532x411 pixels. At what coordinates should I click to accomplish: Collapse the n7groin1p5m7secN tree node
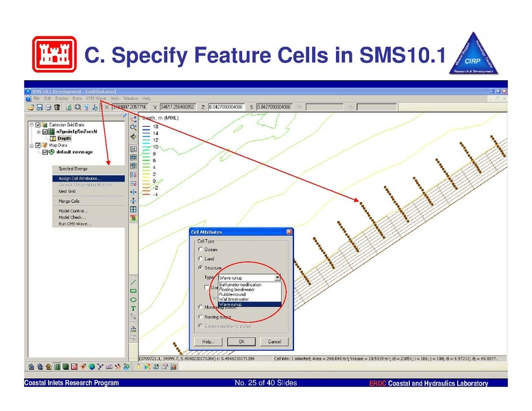point(38,132)
